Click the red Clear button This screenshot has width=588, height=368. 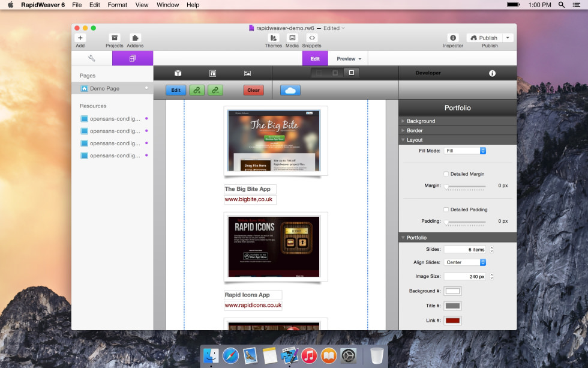253,90
